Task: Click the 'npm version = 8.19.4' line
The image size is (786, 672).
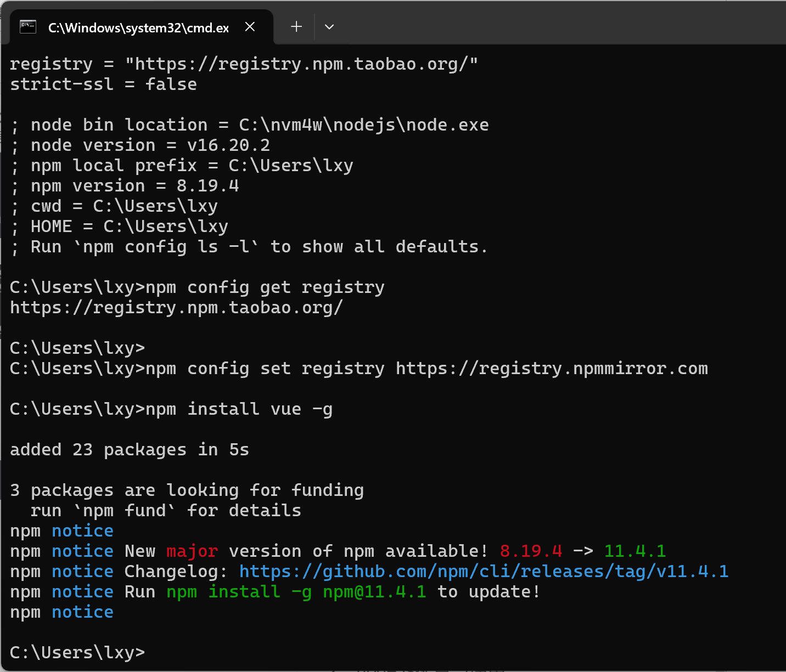Action: pyautogui.click(x=125, y=186)
